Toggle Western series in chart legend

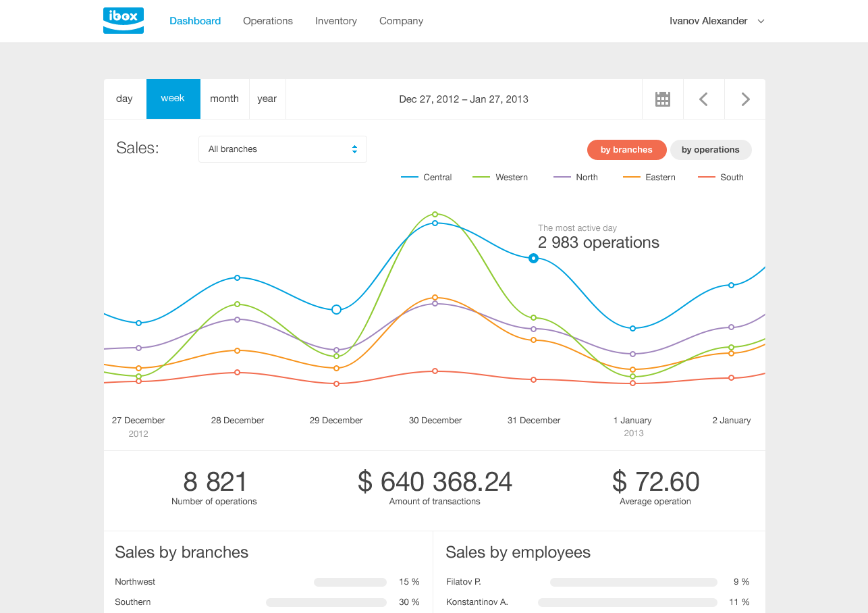click(500, 178)
